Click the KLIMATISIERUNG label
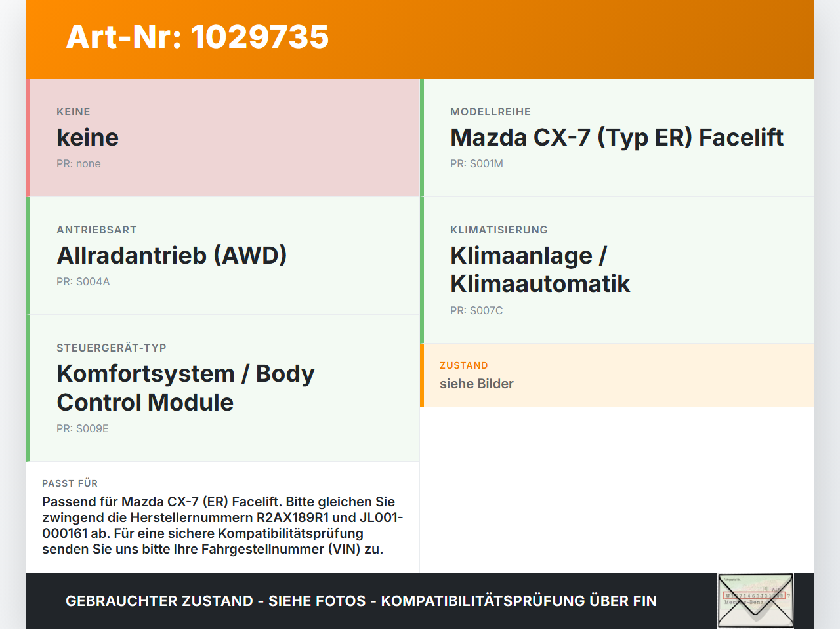Screen dimensions: 840x629 (499, 230)
